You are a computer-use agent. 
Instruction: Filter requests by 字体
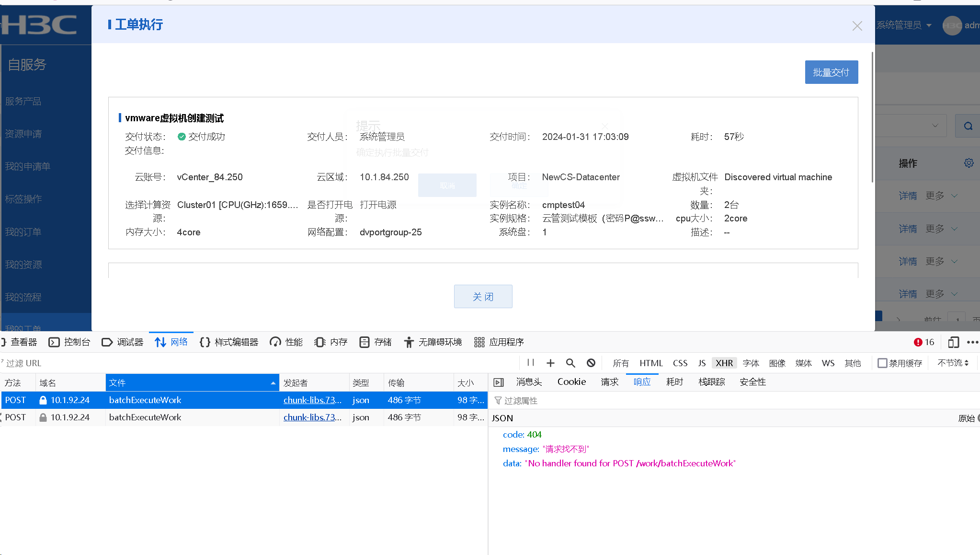(x=751, y=363)
